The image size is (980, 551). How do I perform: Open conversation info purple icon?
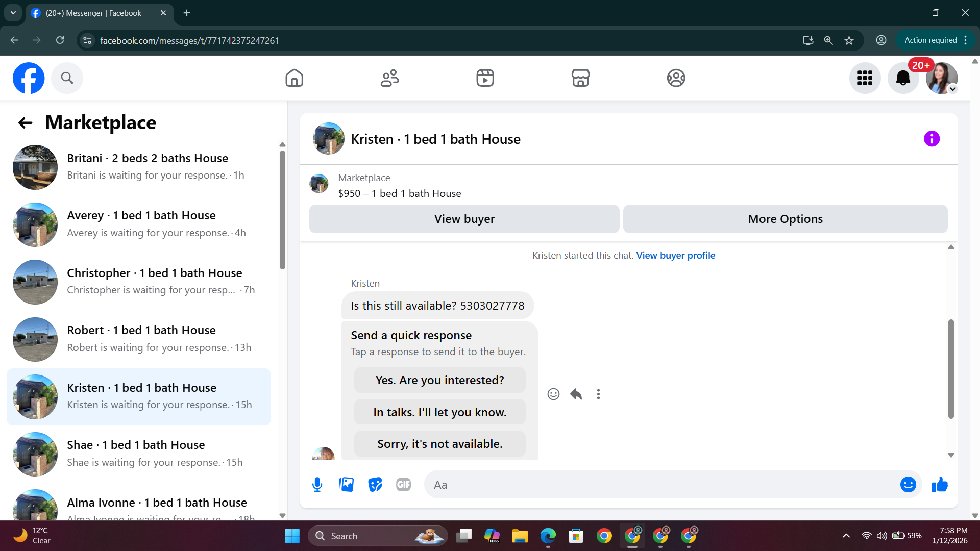(931, 139)
